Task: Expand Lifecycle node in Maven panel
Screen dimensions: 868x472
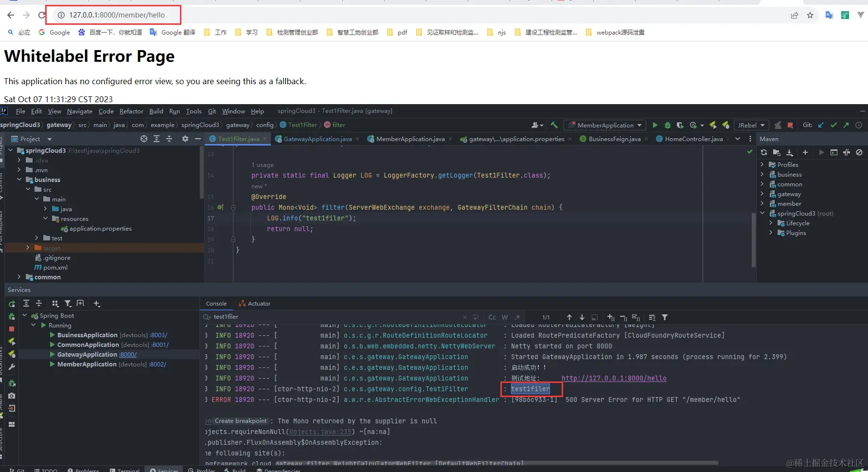Action: pos(771,223)
